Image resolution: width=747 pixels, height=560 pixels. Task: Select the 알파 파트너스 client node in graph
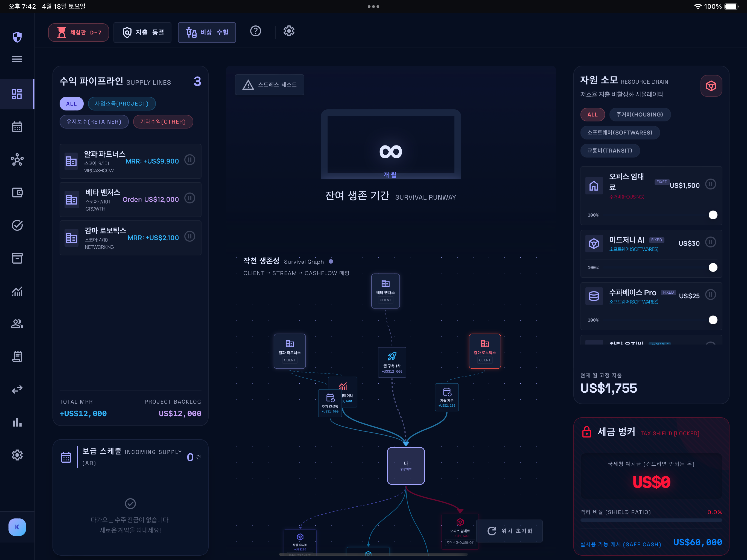(290, 351)
